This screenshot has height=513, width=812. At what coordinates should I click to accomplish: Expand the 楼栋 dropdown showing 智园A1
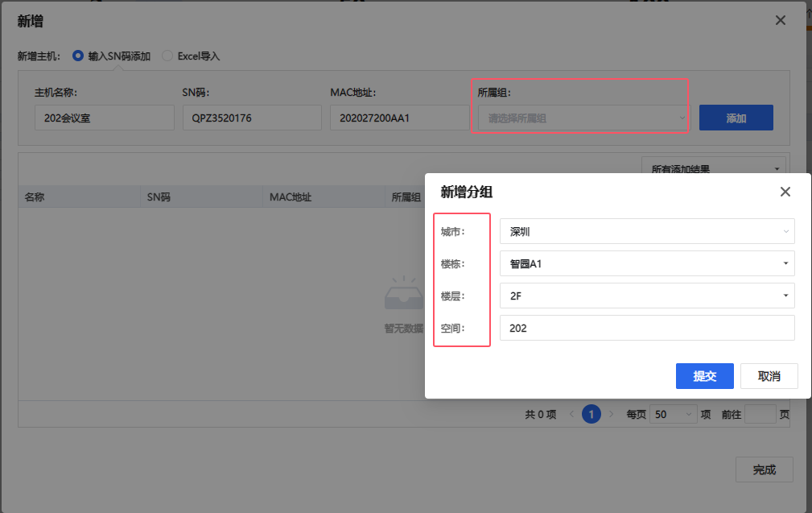(646, 263)
